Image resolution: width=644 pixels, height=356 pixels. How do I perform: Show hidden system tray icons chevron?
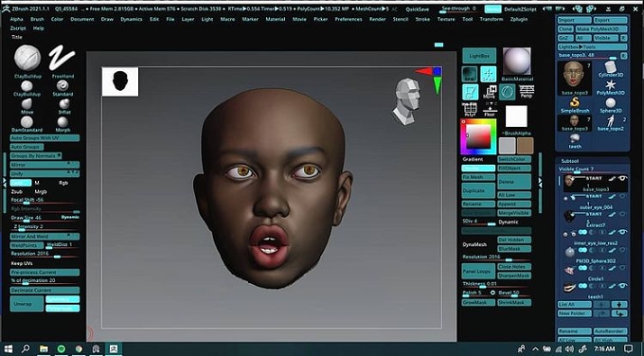(x=536, y=349)
